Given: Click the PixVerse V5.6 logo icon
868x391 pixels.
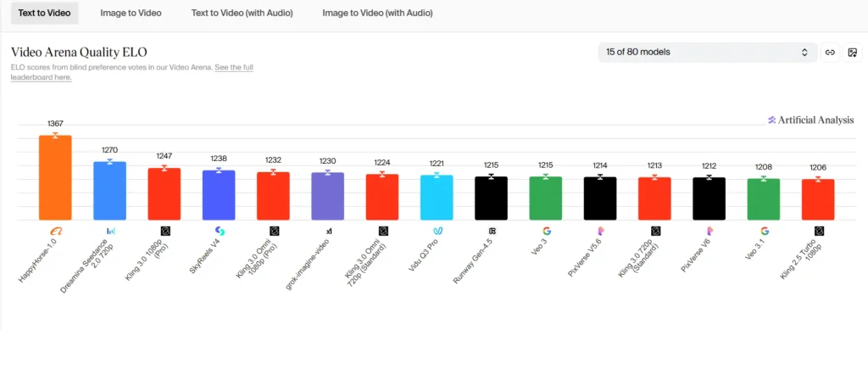Looking at the screenshot, I should 601,231.
